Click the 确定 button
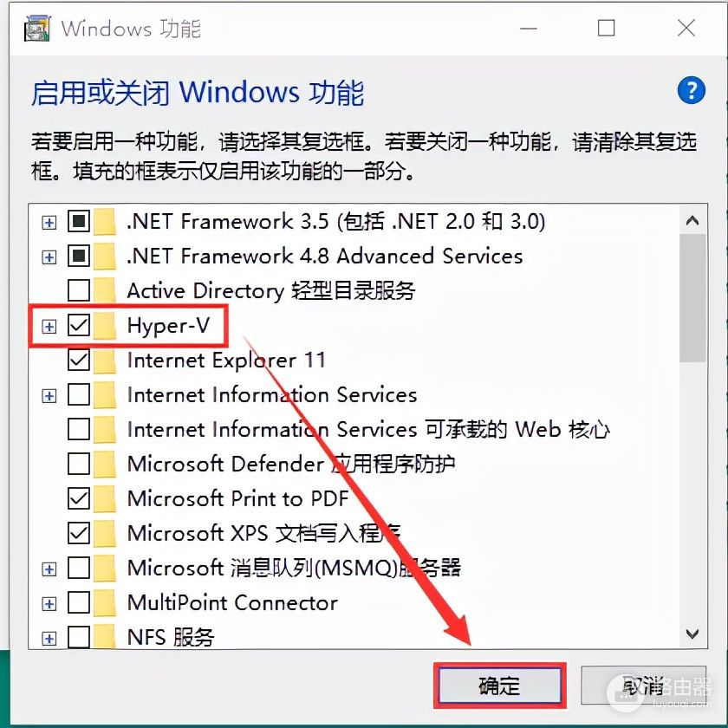This screenshot has width=728, height=728. [500, 686]
